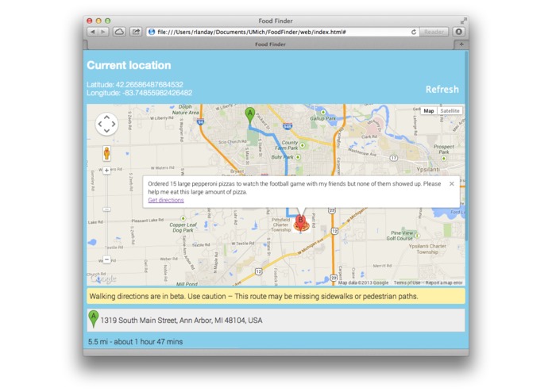
Task: Click the Refresh link
Action: 442,90
